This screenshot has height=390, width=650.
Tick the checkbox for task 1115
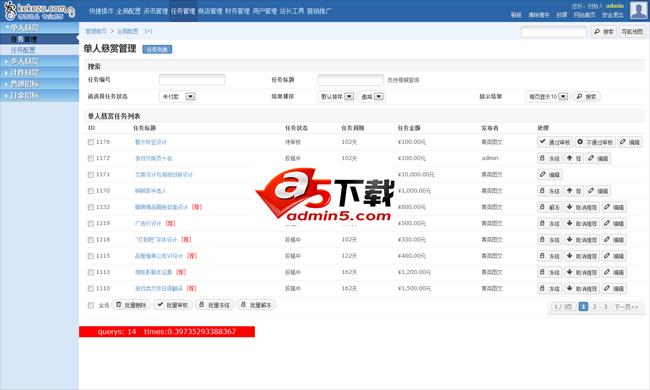click(91, 256)
